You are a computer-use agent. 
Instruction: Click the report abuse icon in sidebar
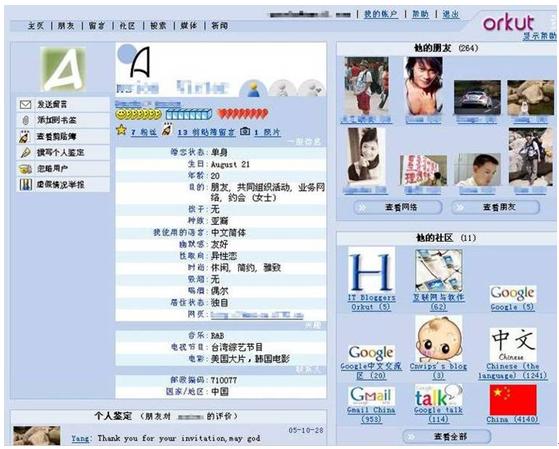[25, 185]
